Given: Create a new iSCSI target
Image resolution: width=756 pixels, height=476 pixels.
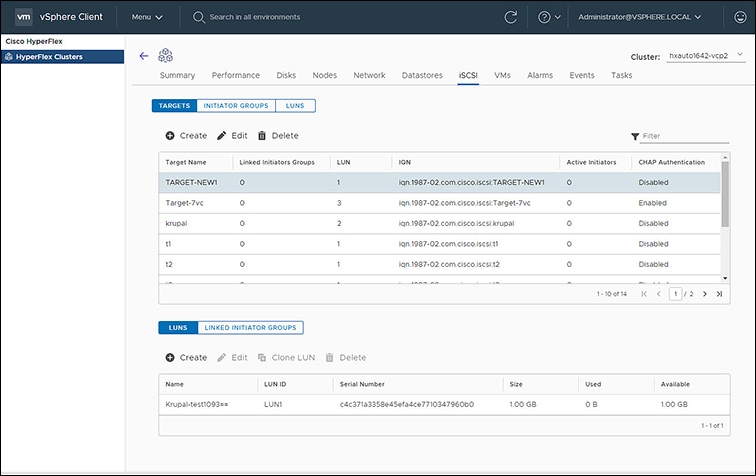Looking at the screenshot, I should click(x=186, y=136).
